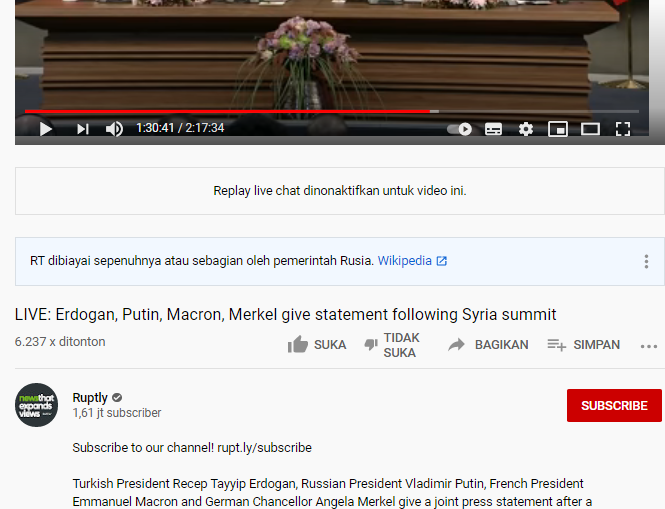
Task: Click the 6.237 x ditonton view count
Action: tap(60, 341)
